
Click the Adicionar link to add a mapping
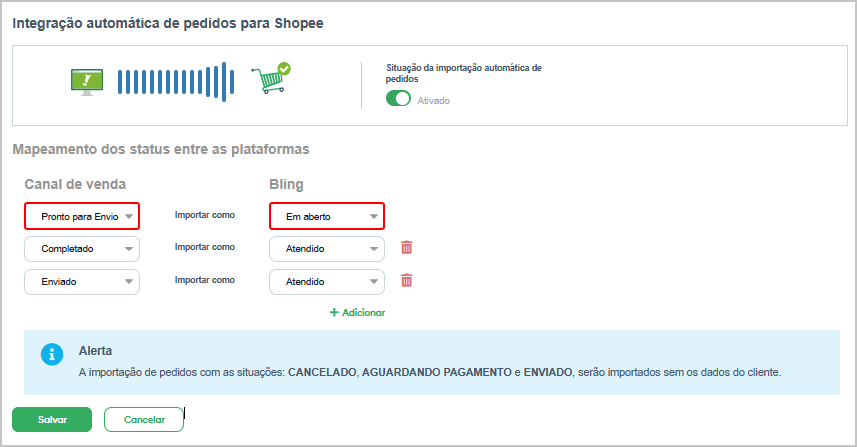pos(357,313)
